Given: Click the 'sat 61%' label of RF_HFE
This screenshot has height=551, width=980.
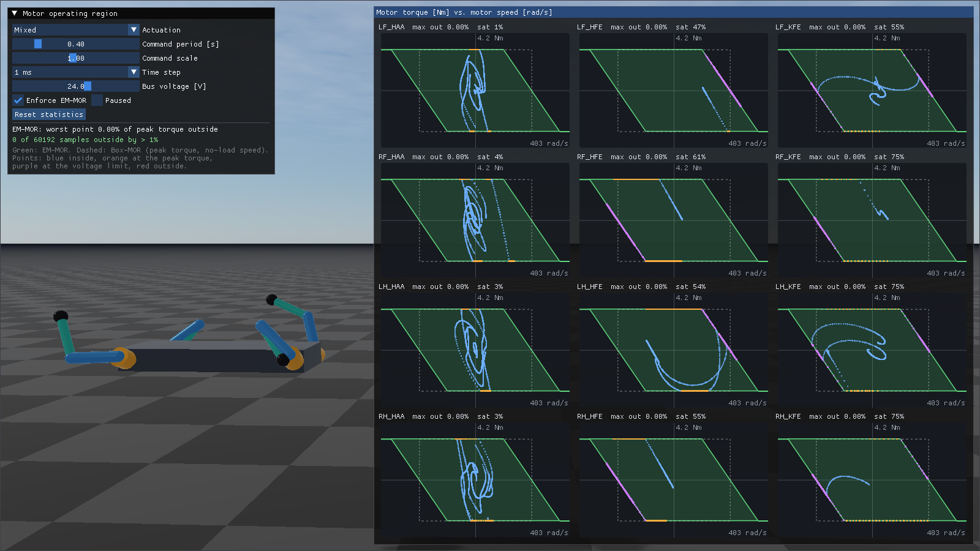Looking at the screenshot, I should (x=691, y=157).
